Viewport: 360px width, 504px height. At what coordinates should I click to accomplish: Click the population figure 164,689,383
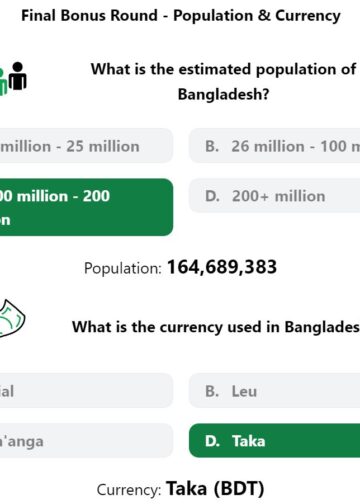coord(222,267)
